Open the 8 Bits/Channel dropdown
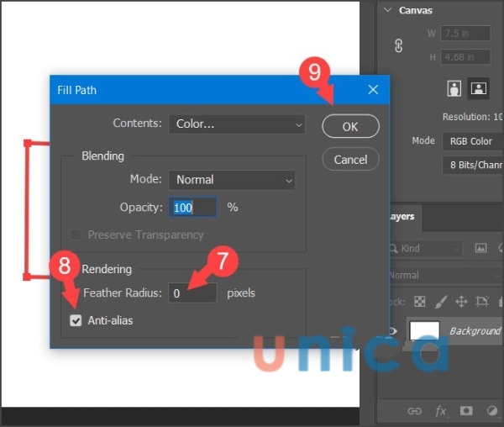This screenshot has height=427, width=504. (472, 165)
